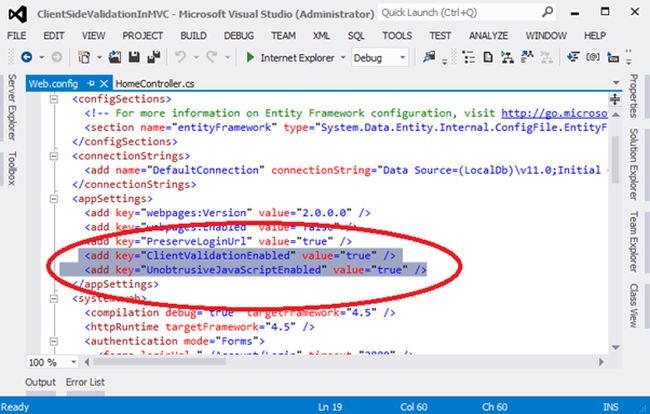
Task: Collapse the appSettings node
Action: [x=53, y=199]
